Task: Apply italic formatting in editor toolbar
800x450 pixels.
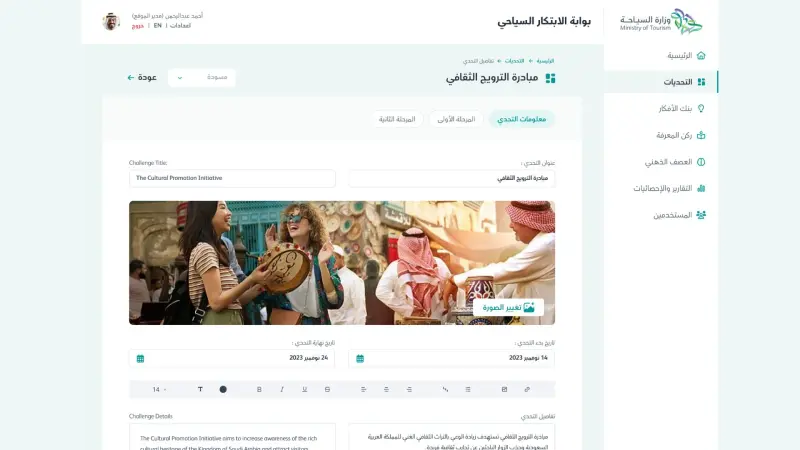Action: [x=282, y=389]
